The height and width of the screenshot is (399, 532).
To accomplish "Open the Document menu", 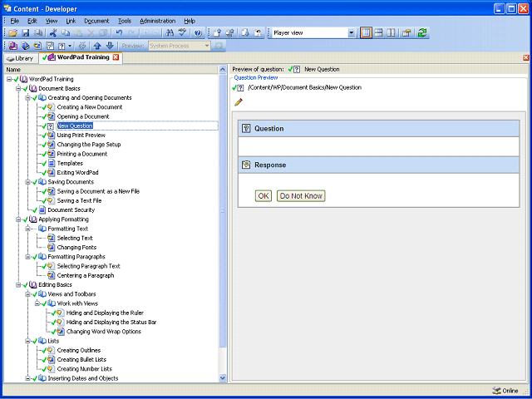I will click(96, 21).
